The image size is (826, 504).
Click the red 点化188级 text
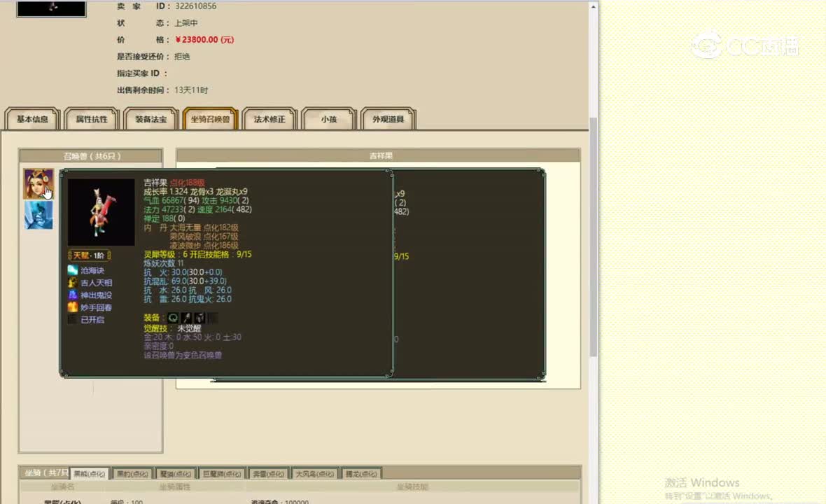[x=187, y=183]
